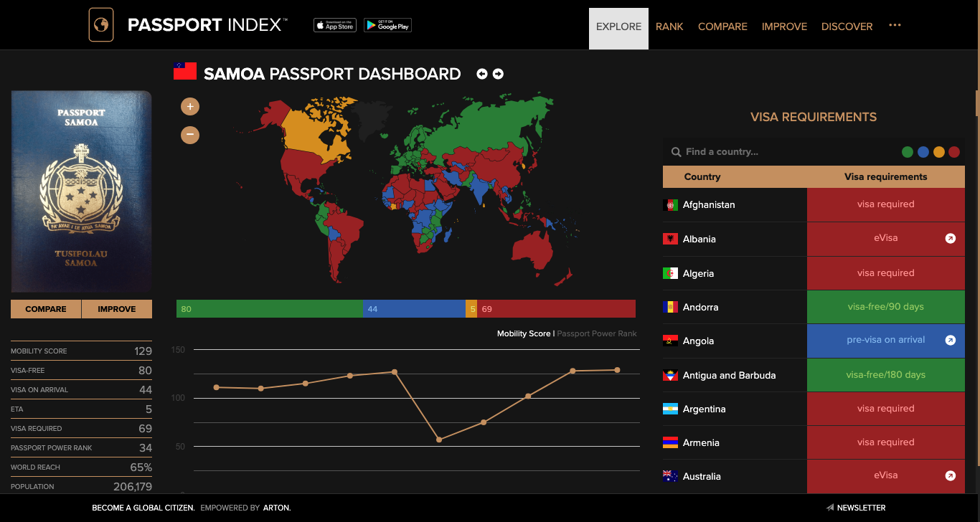The height and width of the screenshot is (522, 980).
Task: Click Antigua visa-free/180 days cell
Action: (x=886, y=375)
